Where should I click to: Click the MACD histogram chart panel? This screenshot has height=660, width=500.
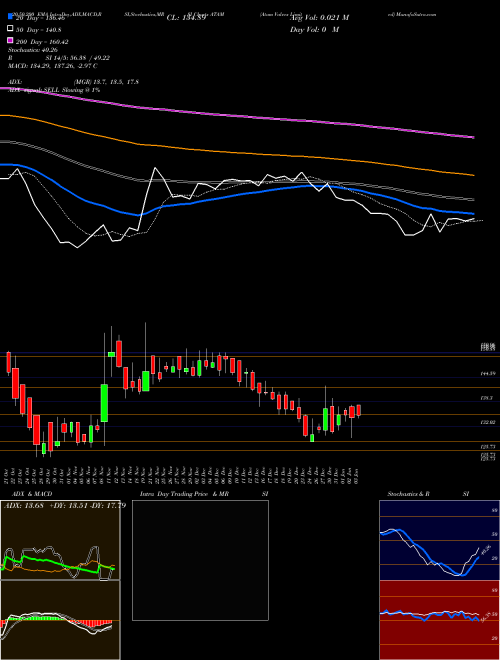60,620
